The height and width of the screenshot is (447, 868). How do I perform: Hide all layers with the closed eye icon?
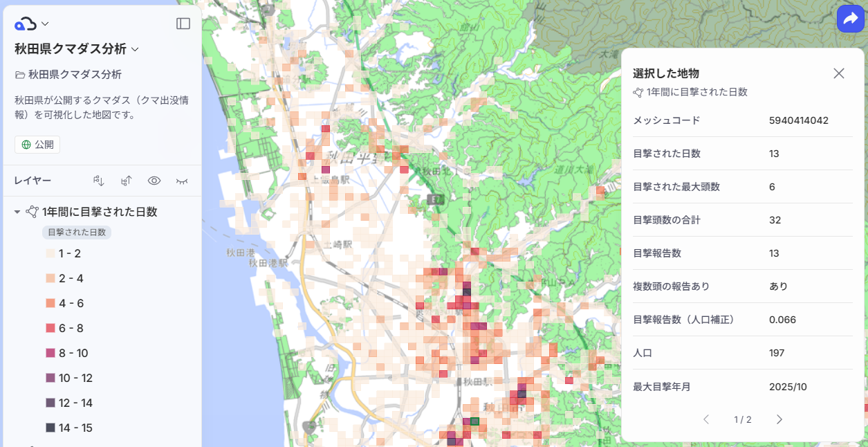(182, 181)
